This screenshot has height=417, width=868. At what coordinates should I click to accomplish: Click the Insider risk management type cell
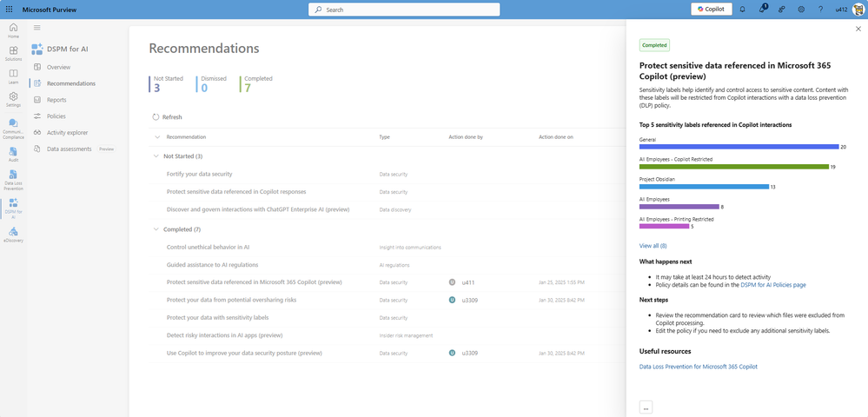pos(406,335)
